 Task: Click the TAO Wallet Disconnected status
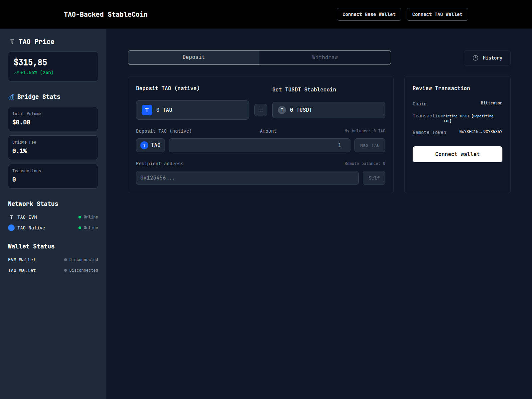(81, 270)
